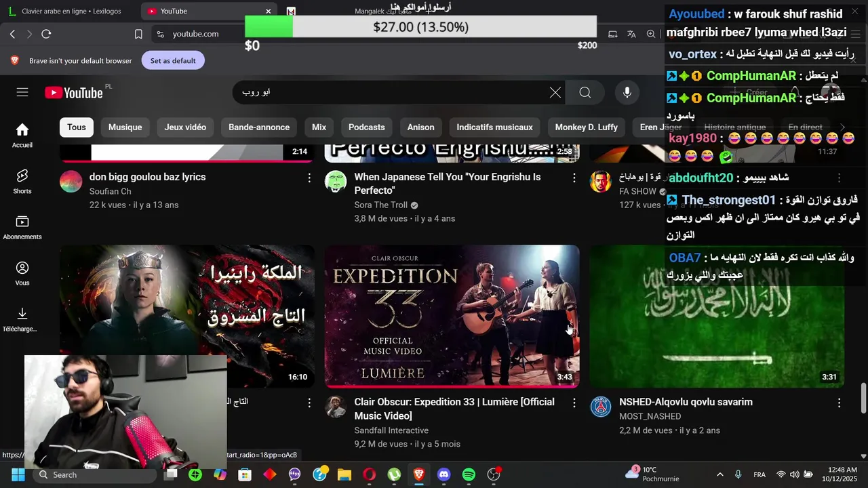
Task: Open options menu for Your Engrishu Is Perfecto video
Action: [574, 178]
